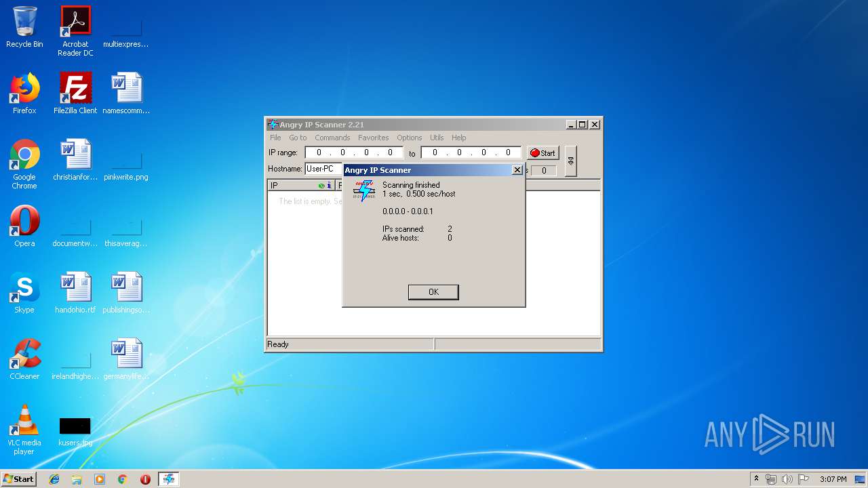This screenshot has width=868, height=488.
Task: Click the Action Center flag tray icon
Action: (804, 479)
